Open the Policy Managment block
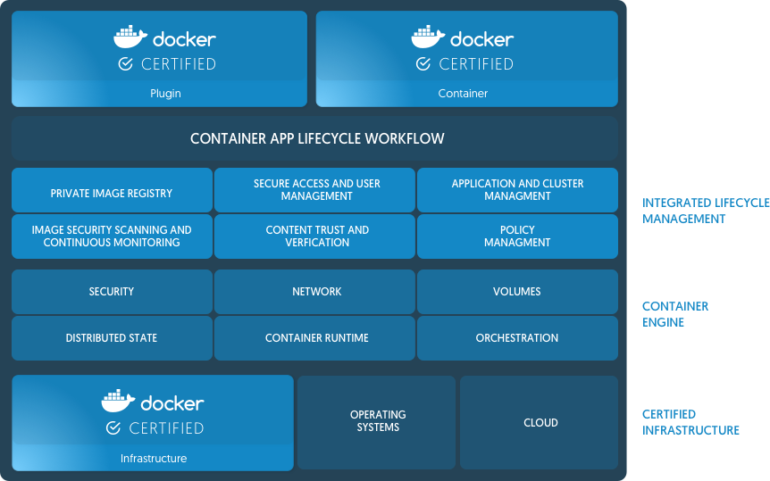Screen dimensions: 770x481 [x=517, y=236]
